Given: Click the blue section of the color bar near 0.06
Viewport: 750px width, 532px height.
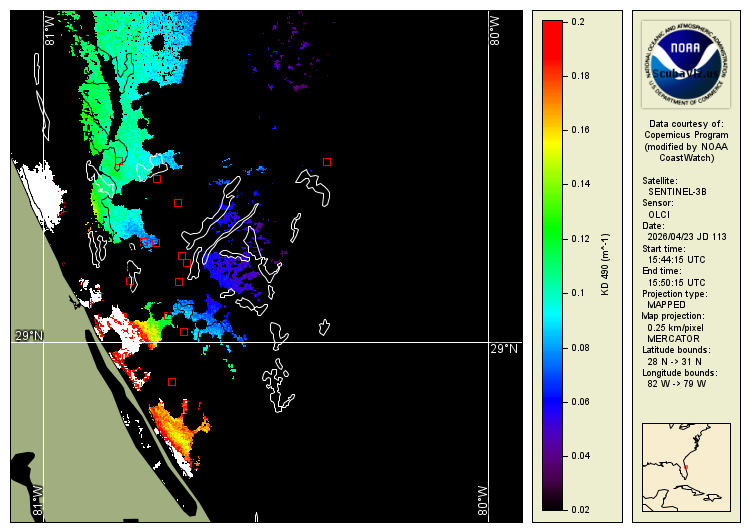Looking at the screenshot, I should point(551,401).
